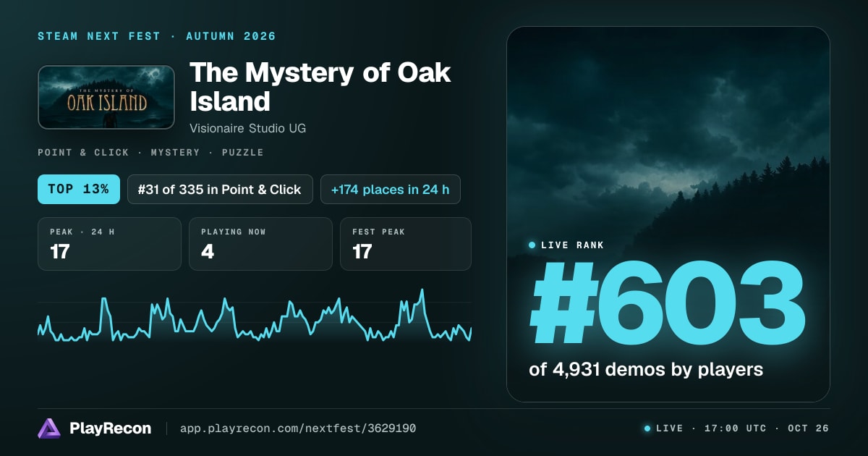
Task: Click the live status dot in the footer
Action: coord(647,428)
